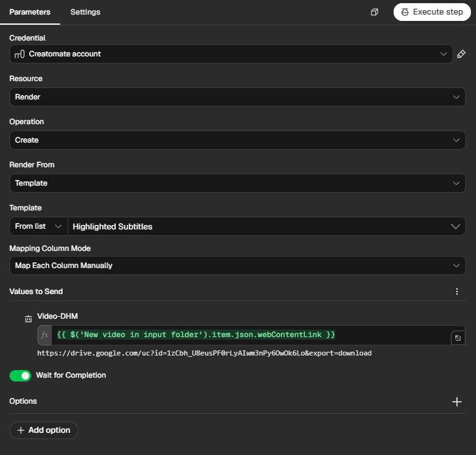The width and height of the screenshot is (476, 455).
Task: Click the Values to Send heading
Action: pos(36,292)
